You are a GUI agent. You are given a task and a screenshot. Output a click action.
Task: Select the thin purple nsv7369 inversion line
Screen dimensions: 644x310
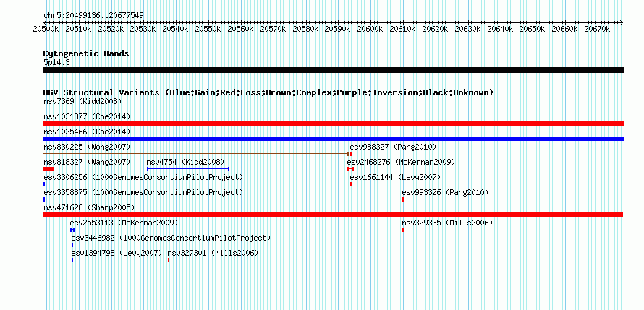coord(333,108)
